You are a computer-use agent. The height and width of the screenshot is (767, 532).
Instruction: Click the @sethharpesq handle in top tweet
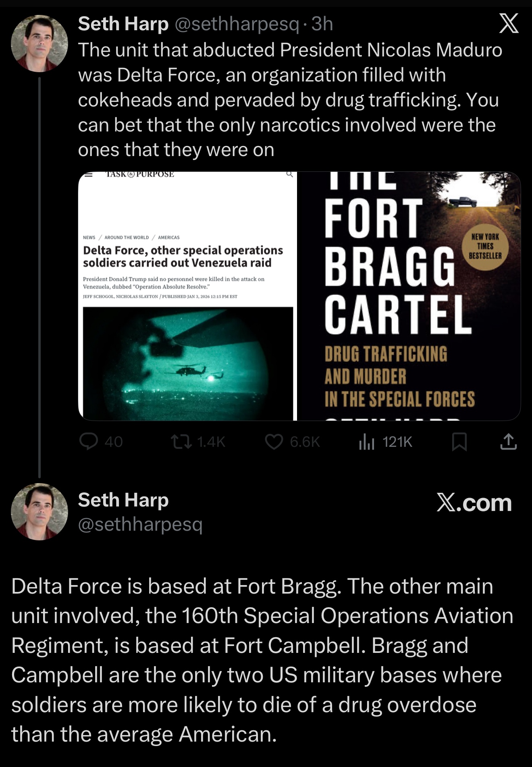click(237, 24)
